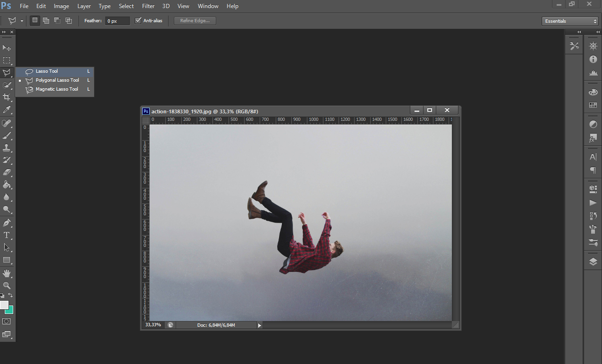The width and height of the screenshot is (602, 364).
Task: Open the tool preset picker arrow
Action: click(22, 21)
